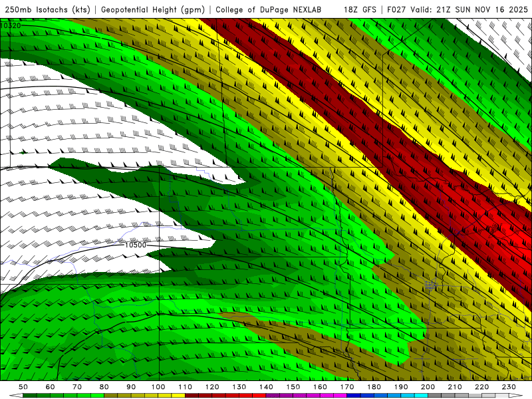The width and height of the screenshot is (532, 399).
Task: Click the left arrow end of the colorbar
Action: [x=16, y=396]
